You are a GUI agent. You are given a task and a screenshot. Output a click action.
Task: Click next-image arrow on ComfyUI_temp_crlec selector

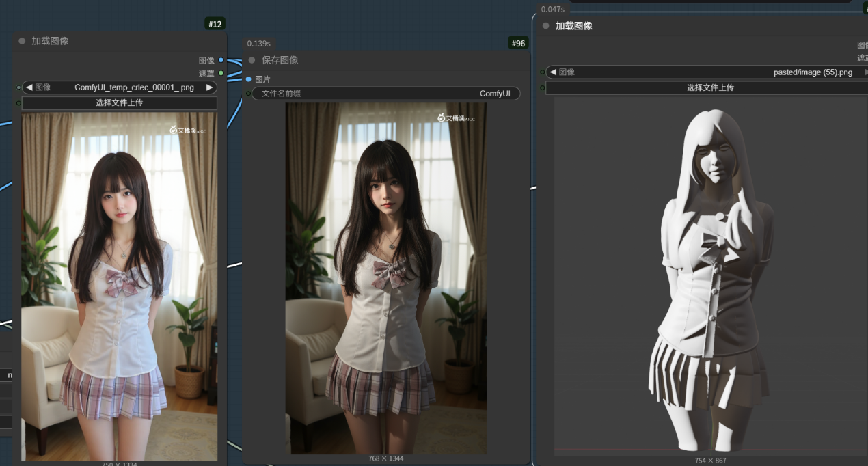tap(210, 87)
